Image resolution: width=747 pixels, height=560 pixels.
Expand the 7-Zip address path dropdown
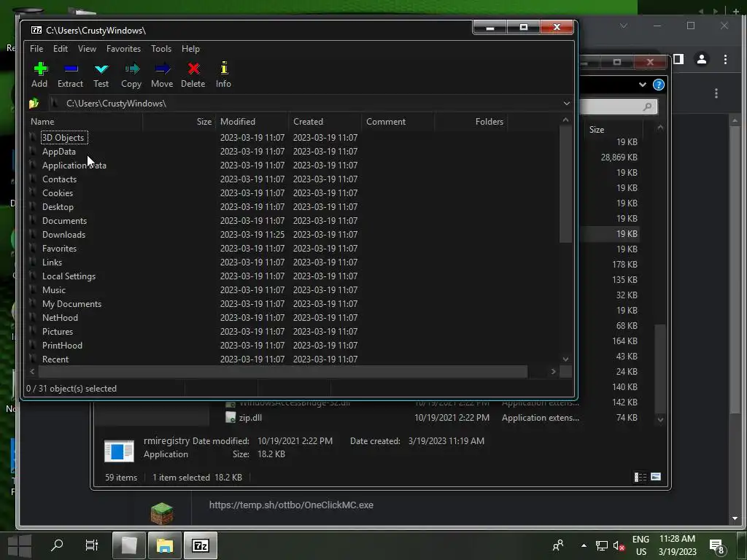pyautogui.click(x=566, y=104)
